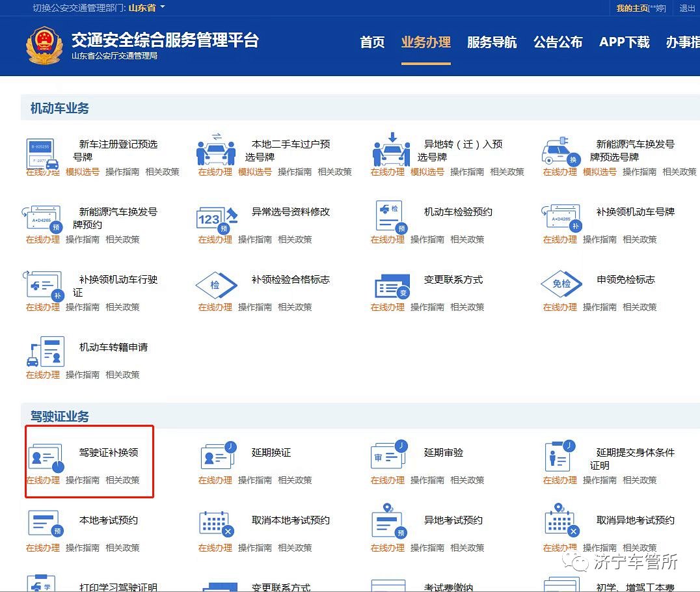This screenshot has height=592, width=700.
Task: Open the 驾驶证补换领 license icon
Action: 44,457
